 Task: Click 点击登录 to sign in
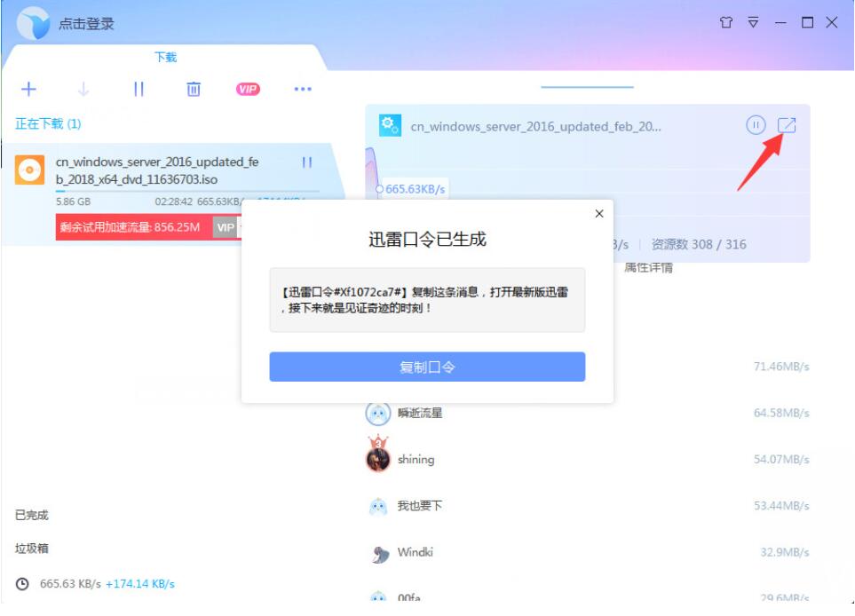tap(86, 24)
